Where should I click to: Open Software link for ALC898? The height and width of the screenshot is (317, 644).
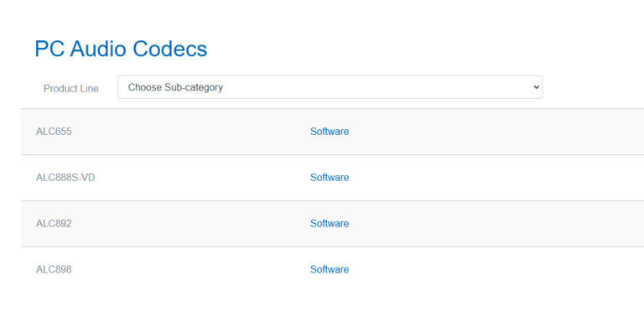pos(330,269)
